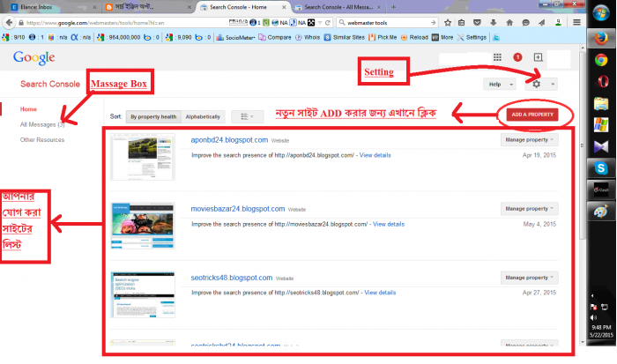Image resolution: width=617 pixels, height=364 pixels.
Task: Click Pick Me in the SEO toolbar
Action: pos(383,37)
